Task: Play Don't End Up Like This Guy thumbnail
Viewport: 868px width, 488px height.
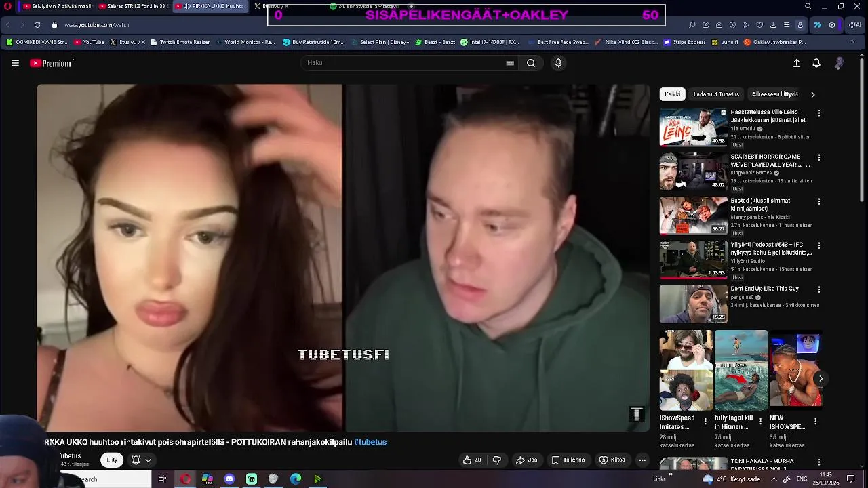Action: 693,303
